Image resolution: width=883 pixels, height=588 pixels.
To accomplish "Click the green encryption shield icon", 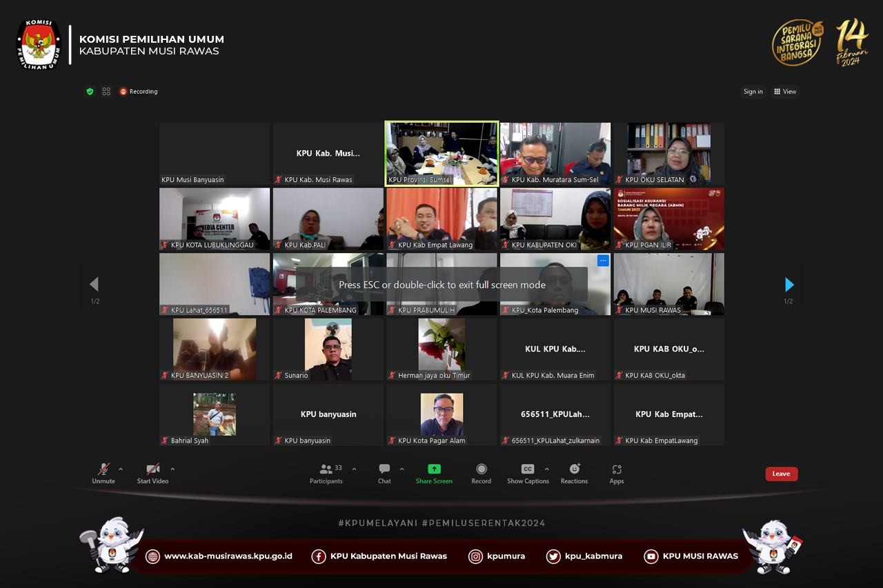I will (x=90, y=92).
